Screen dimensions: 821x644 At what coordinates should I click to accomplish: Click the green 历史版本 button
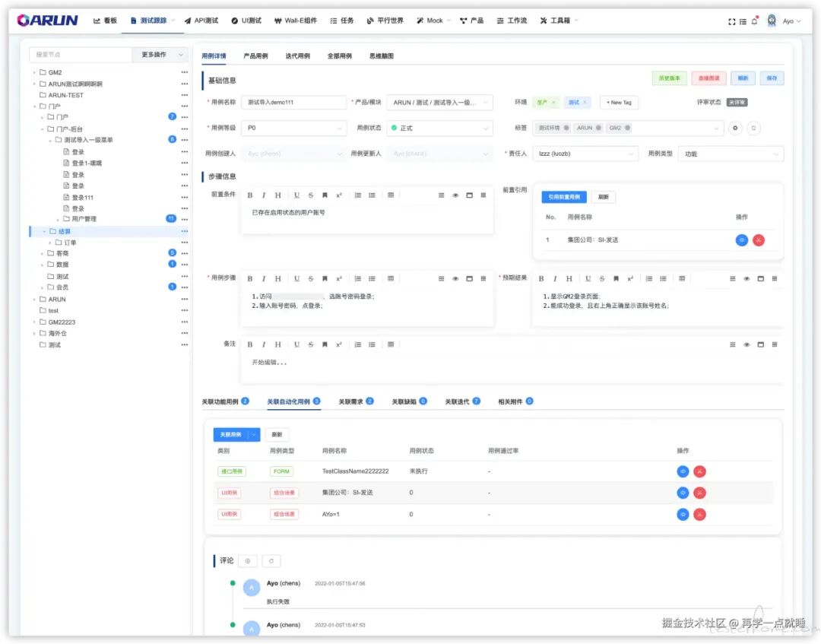[x=669, y=78]
